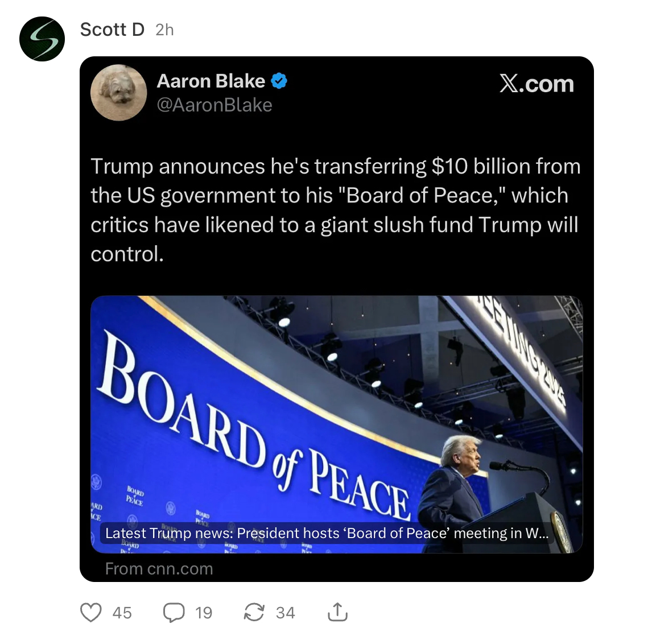Click the X.com logo
Image resolution: width=652 pixels, height=644 pixels.
[537, 84]
